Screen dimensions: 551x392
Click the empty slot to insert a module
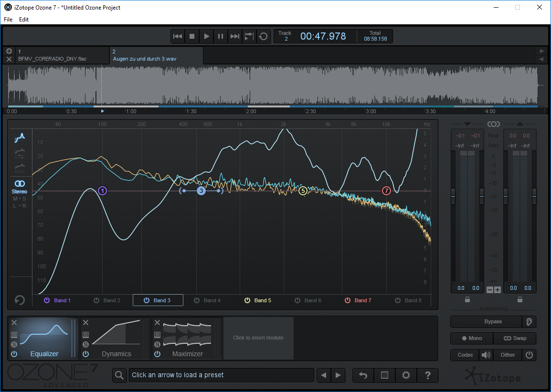click(x=258, y=338)
